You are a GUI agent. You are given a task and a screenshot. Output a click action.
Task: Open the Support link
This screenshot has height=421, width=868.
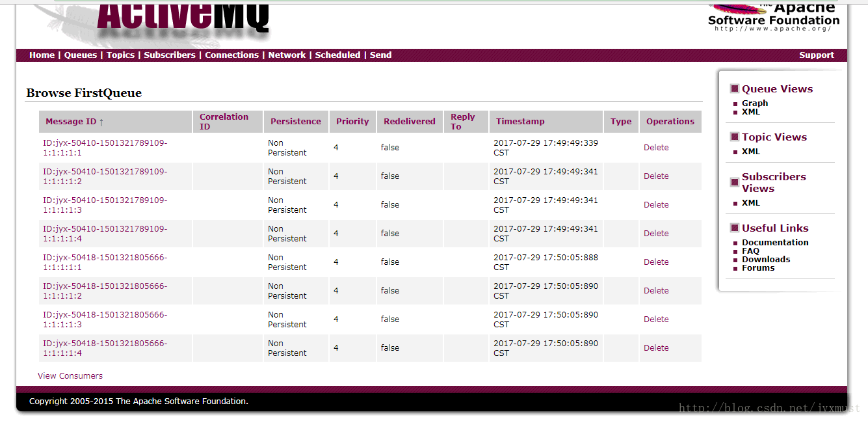(x=817, y=55)
